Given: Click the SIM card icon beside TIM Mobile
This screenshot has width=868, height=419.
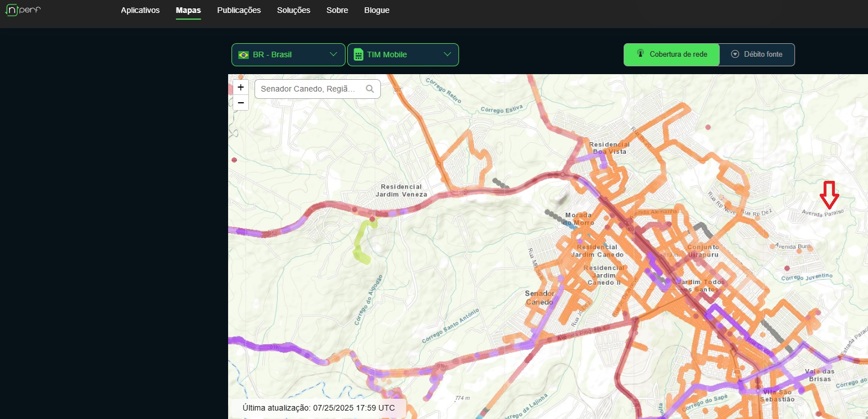Looking at the screenshot, I should [x=358, y=55].
